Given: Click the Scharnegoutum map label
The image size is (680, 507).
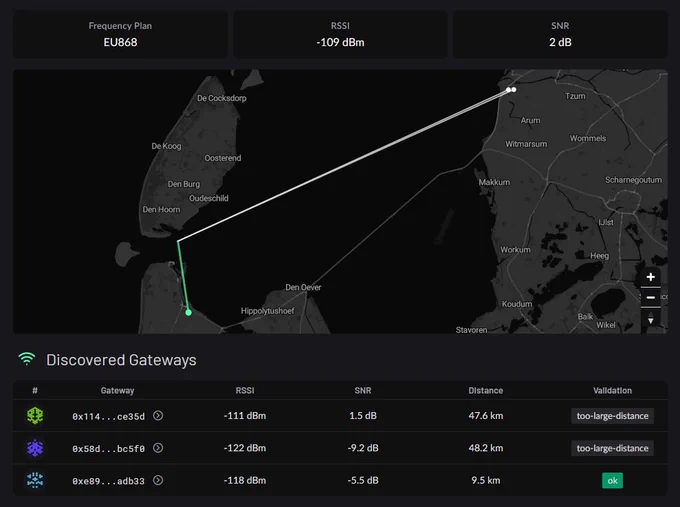Looking at the screenshot, I should [633, 180].
